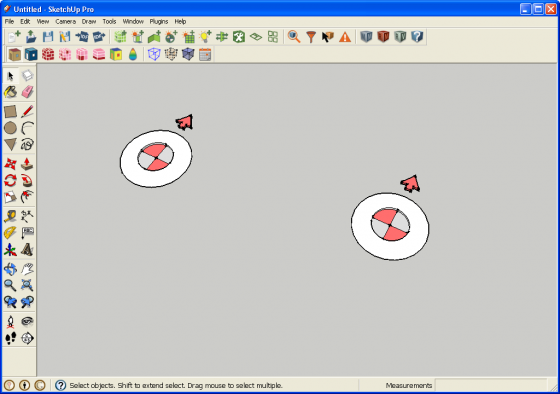Screen dimensions: 560x394
Task: Click the blue question mark cube icon
Action: pos(417,36)
